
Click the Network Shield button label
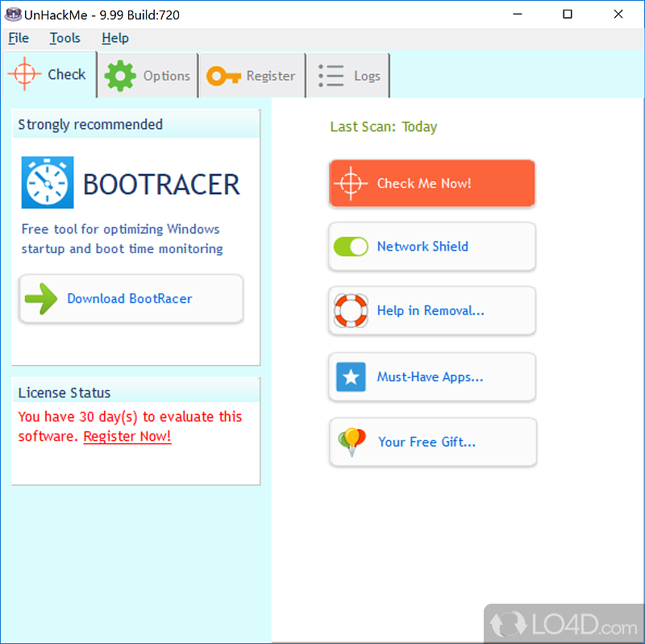pos(422,247)
